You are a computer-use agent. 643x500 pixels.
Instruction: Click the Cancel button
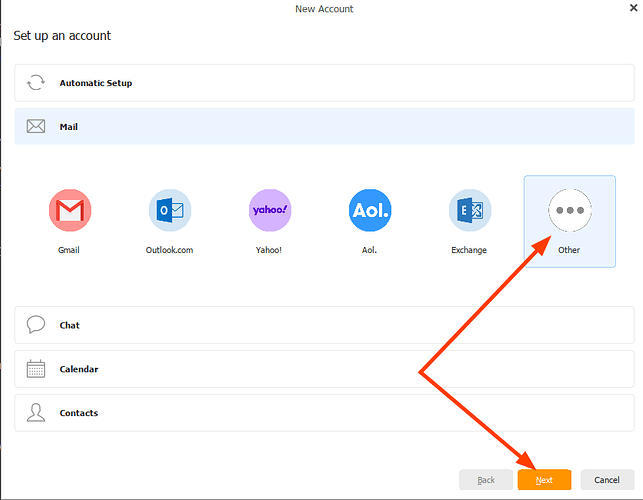click(607, 480)
